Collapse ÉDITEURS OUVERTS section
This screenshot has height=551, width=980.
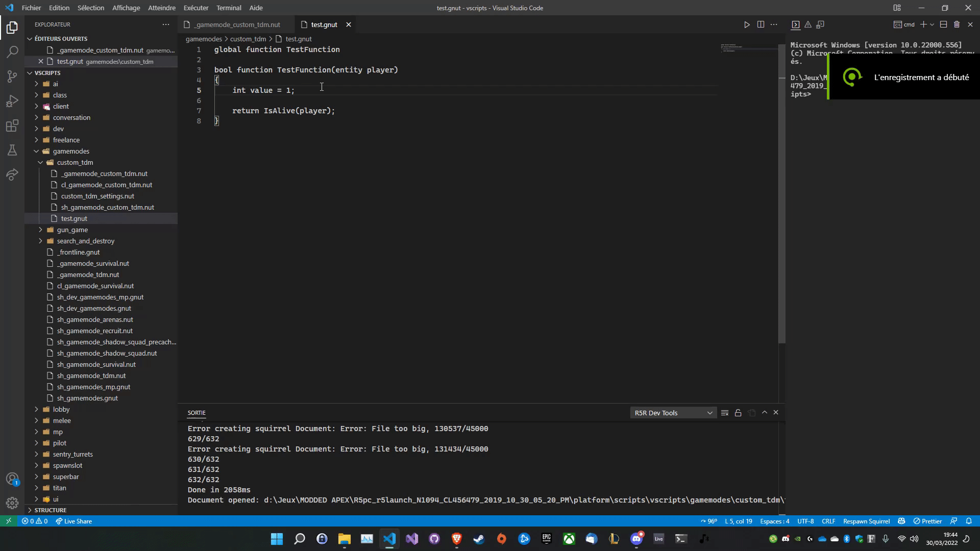61,39
